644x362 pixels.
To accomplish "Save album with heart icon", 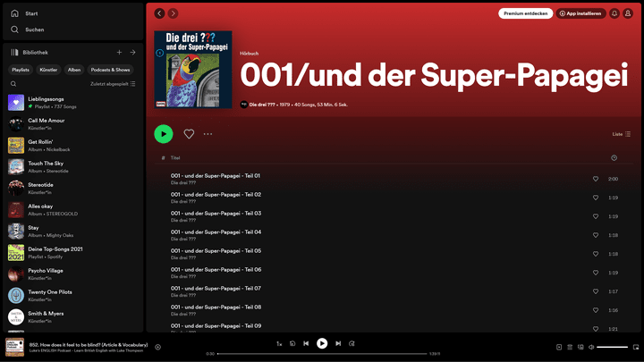I will [189, 134].
